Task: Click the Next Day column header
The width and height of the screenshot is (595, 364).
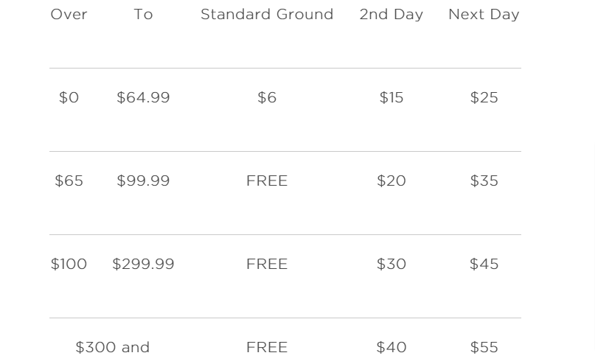Action: pos(484,15)
